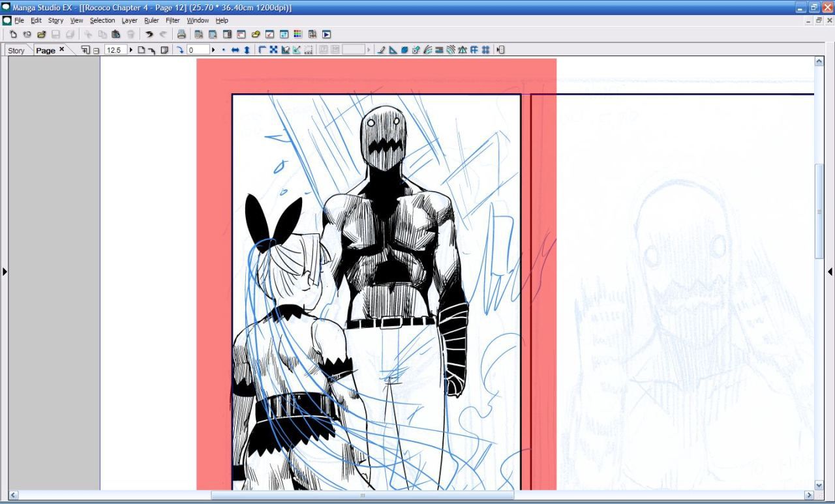Open the Layer menu
835x504 pixels.
pos(129,20)
